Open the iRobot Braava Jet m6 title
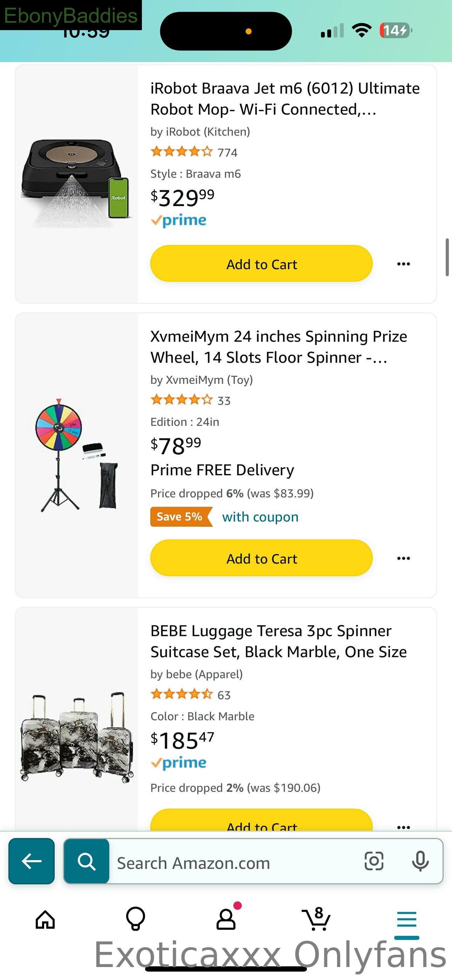452x980 pixels. (285, 98)
